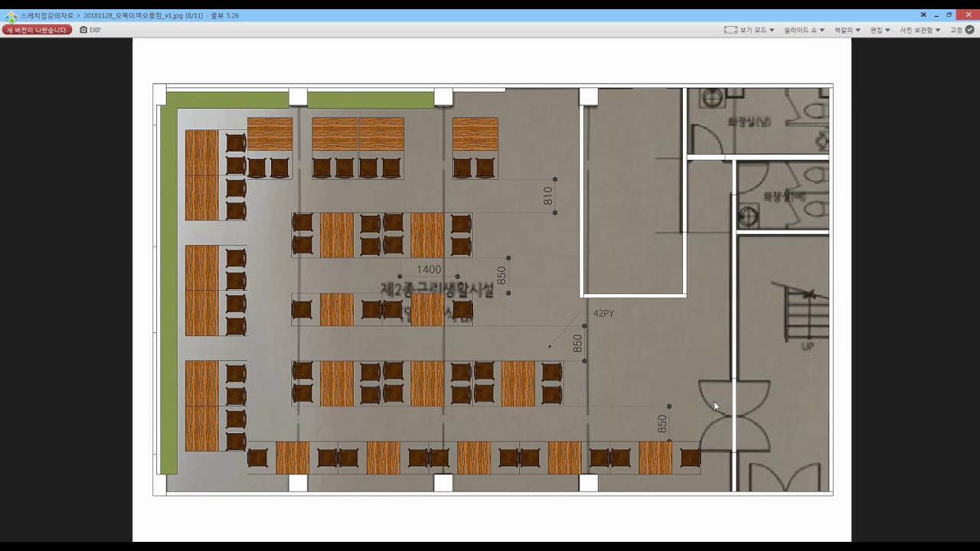Minimize the Honeyview window

tap(936, 15)
